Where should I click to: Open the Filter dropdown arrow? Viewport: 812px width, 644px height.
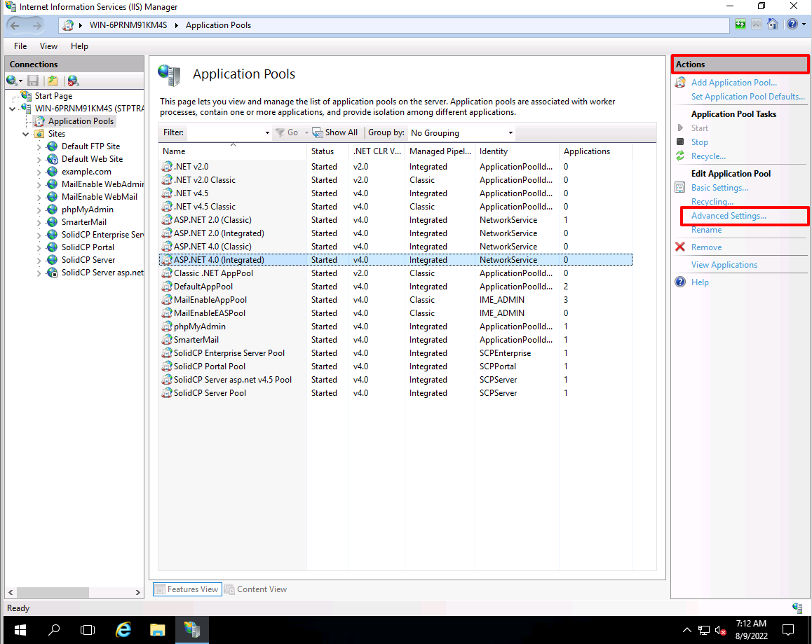(267, 133)
